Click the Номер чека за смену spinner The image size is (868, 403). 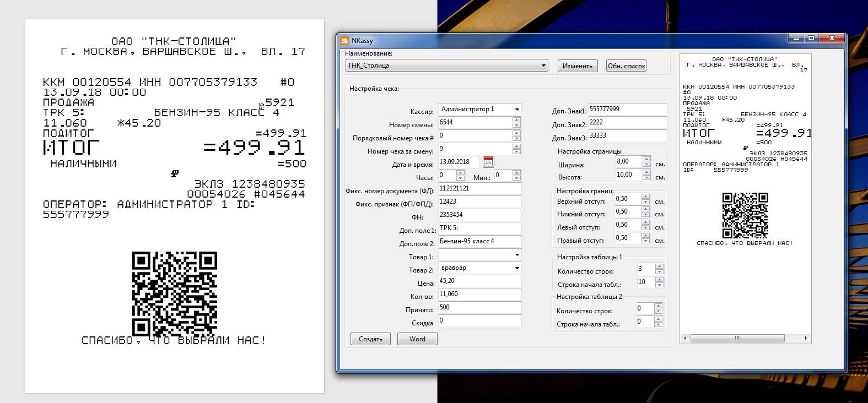click(x=516, y=149)
